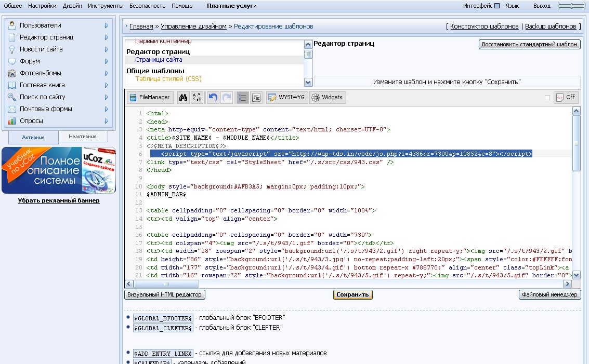
Task: Click the Редактор страниц page icon in the sidebar
Action: [12, 37]
